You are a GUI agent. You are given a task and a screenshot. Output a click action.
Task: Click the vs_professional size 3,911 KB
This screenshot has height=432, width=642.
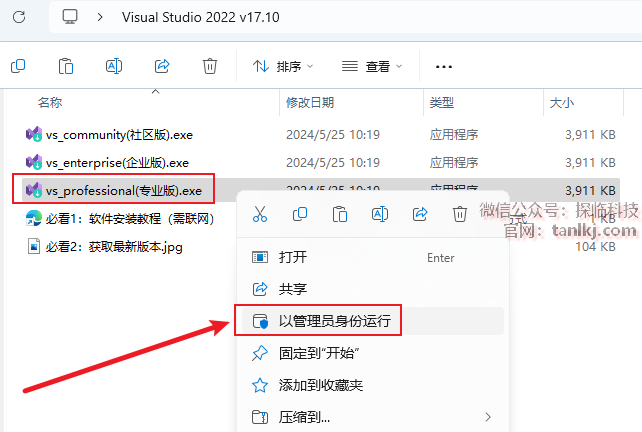[590, 191]
